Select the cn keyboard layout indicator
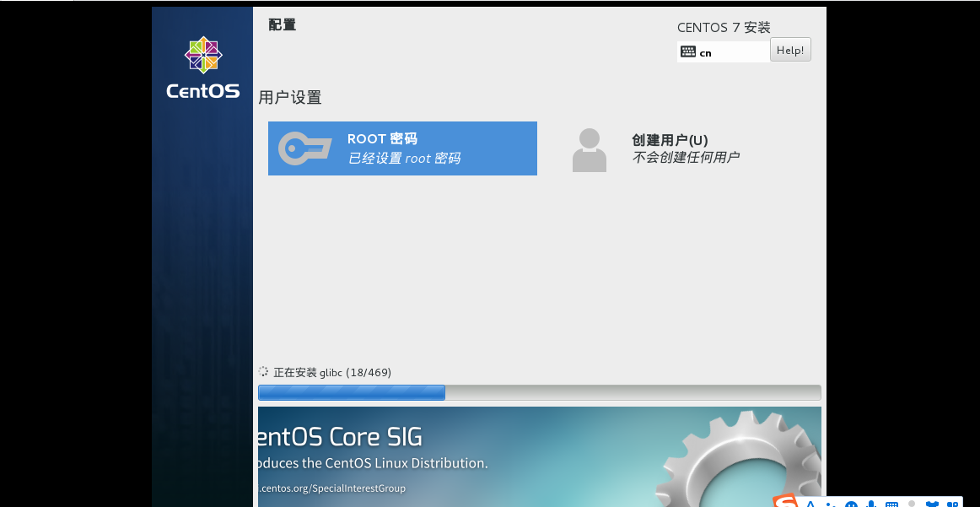Viewport: 980px width, 507px height. pyautogui.click(x=723, y=52)
